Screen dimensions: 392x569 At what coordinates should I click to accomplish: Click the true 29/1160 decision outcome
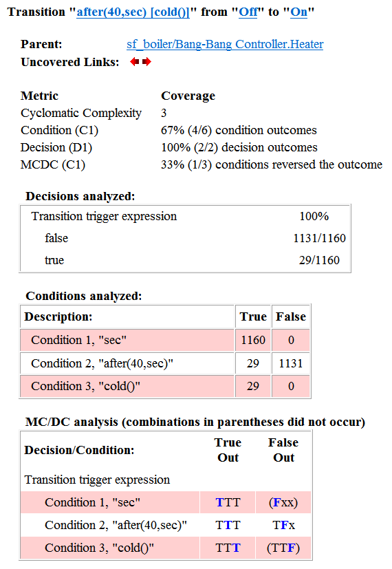[185, 260]
